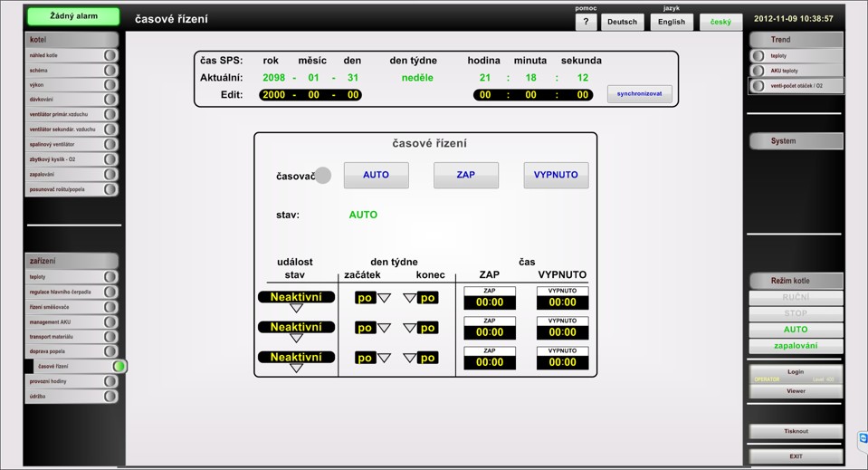Open the výkon menu item
The width and height of the screenshot is (868, 470).
click(x=71, y=85)
